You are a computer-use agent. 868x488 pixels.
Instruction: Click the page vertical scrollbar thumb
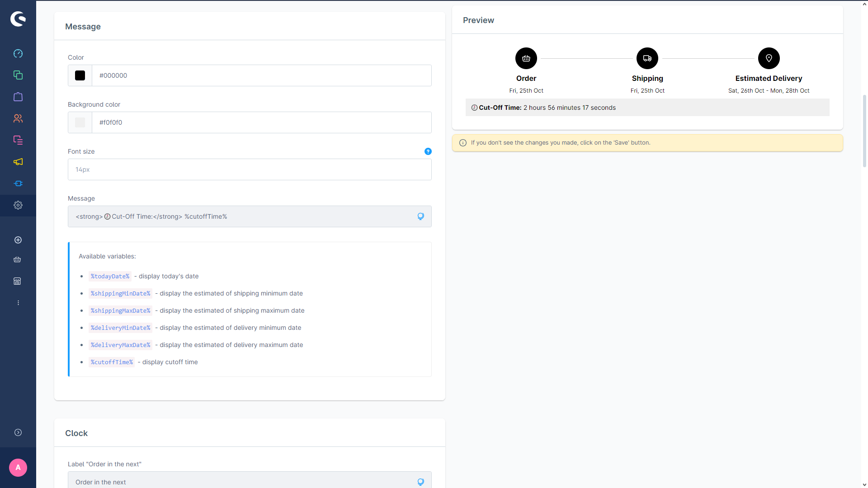pyautogui.click(x=864, y=131)
